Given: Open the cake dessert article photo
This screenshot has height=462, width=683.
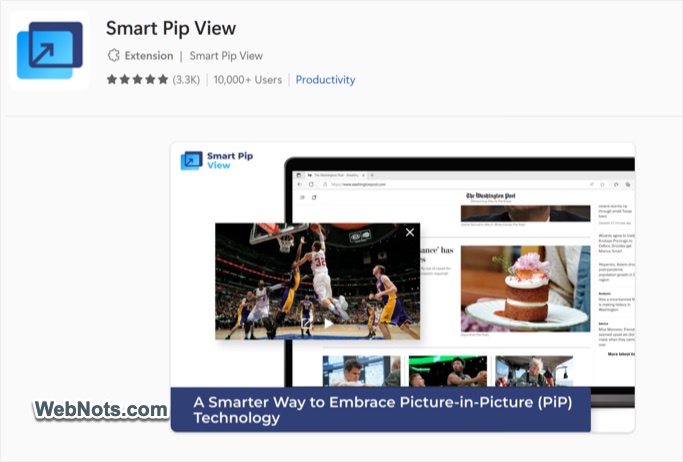Looking at the screenshot, I should (x=525, y=289).
